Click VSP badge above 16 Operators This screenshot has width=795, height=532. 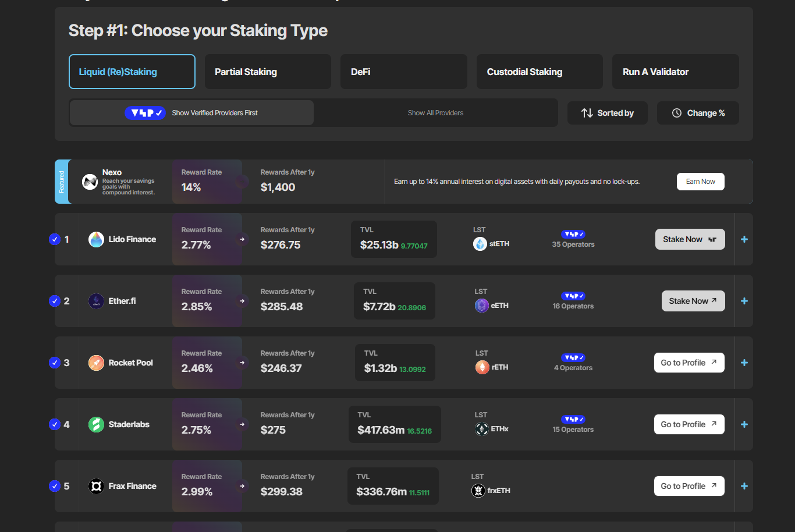coord(573,296)
